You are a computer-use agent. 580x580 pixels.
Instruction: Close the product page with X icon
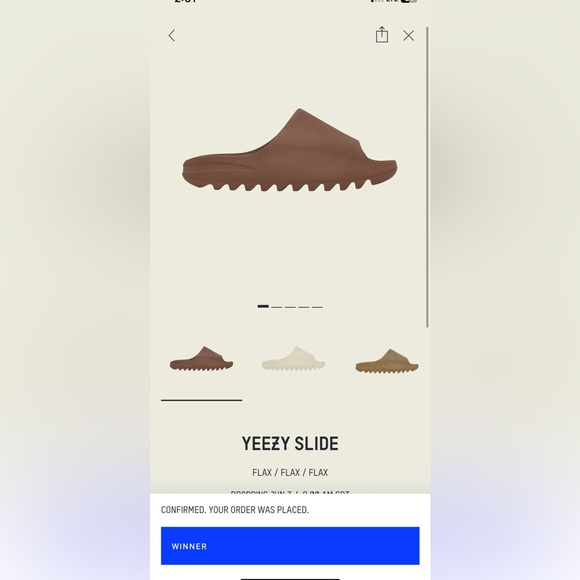[409, 36]
